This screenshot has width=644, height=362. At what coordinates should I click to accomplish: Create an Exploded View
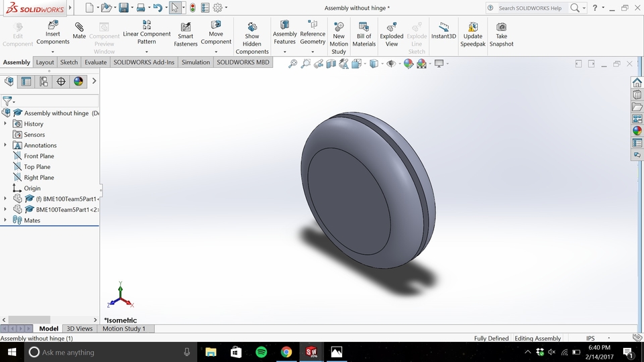click(392, 27)
